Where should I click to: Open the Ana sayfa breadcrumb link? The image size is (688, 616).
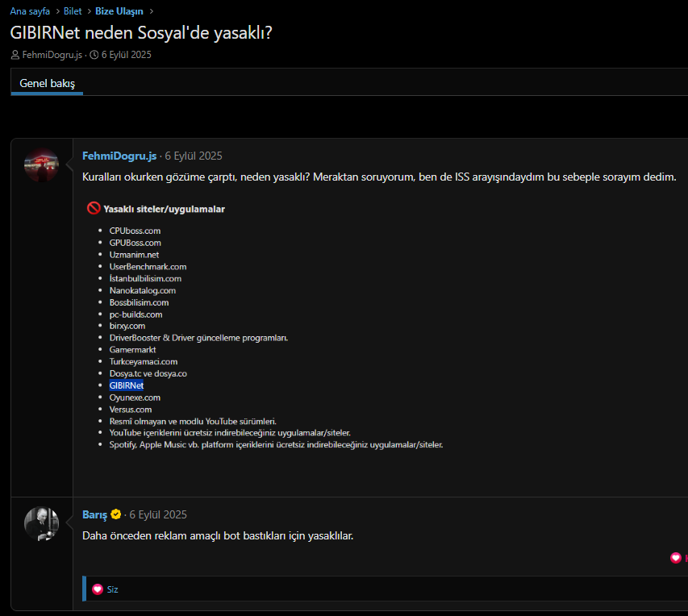pyautogui.click(x=30, y=11)
